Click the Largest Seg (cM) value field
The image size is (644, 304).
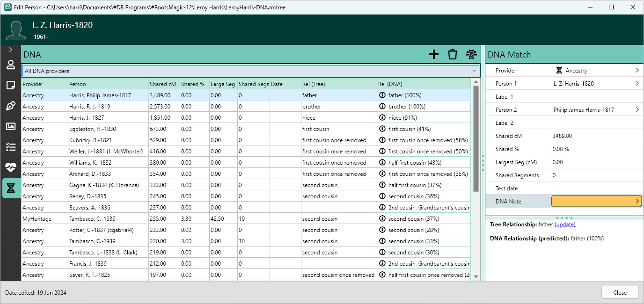pos(597,162)
